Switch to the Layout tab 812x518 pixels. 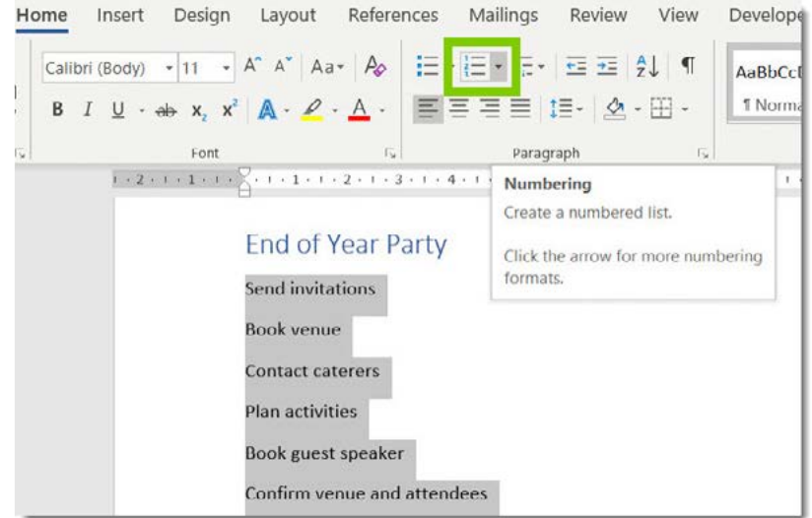coord(288,15)
